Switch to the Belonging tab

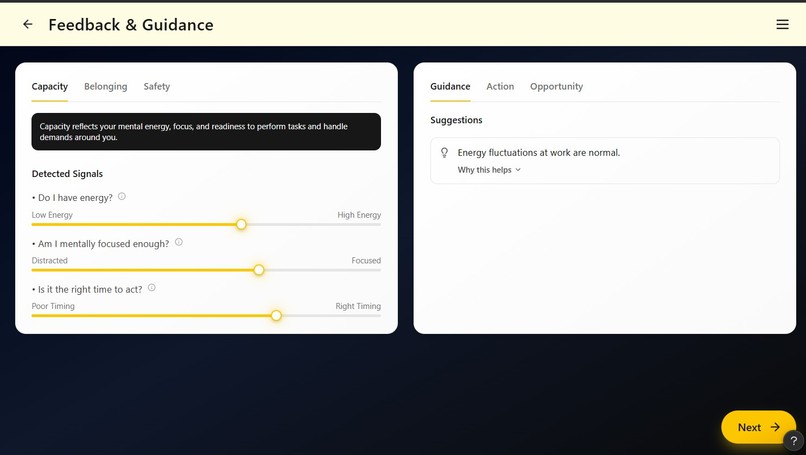pos(105,86)
